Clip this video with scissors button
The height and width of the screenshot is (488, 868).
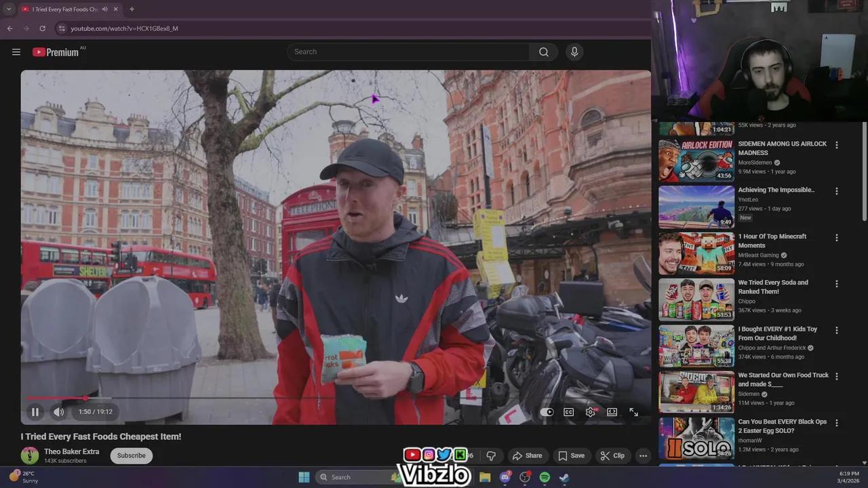[x=612, y=455]
